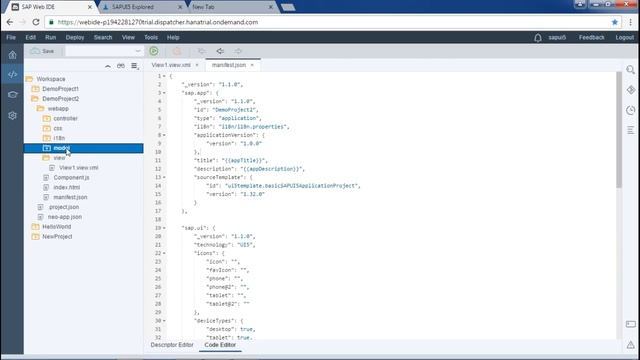Open the File menu

tap(11, 37)
